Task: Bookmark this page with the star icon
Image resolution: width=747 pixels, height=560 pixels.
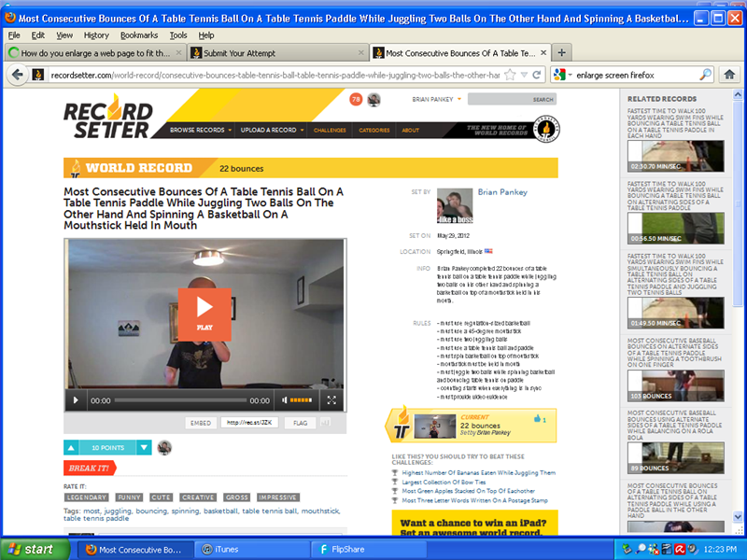Action: [x=510, y=75]
